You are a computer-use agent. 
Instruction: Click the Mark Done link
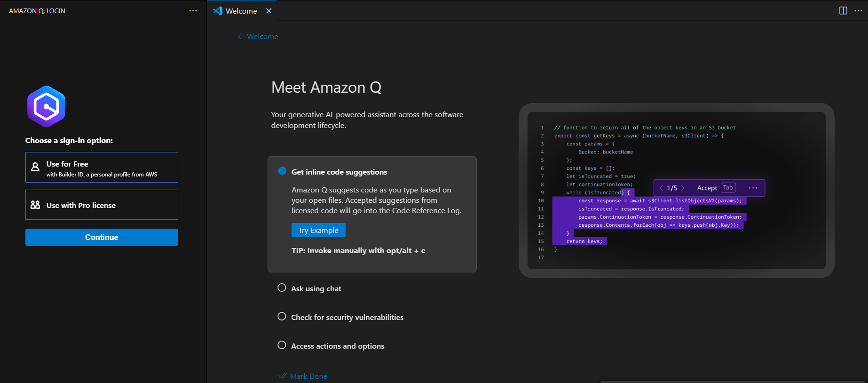308,376
